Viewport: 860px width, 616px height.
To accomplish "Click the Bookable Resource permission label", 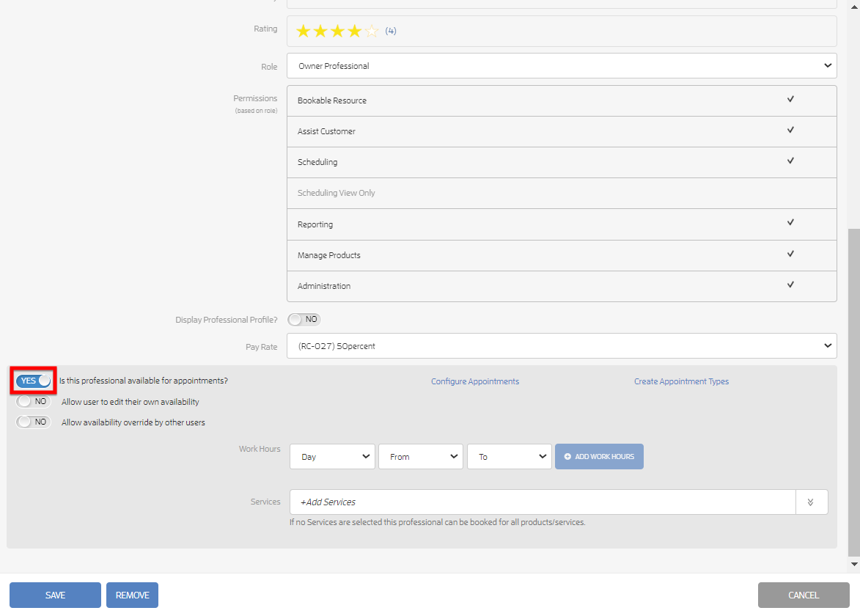I will [x=332, y=100].
